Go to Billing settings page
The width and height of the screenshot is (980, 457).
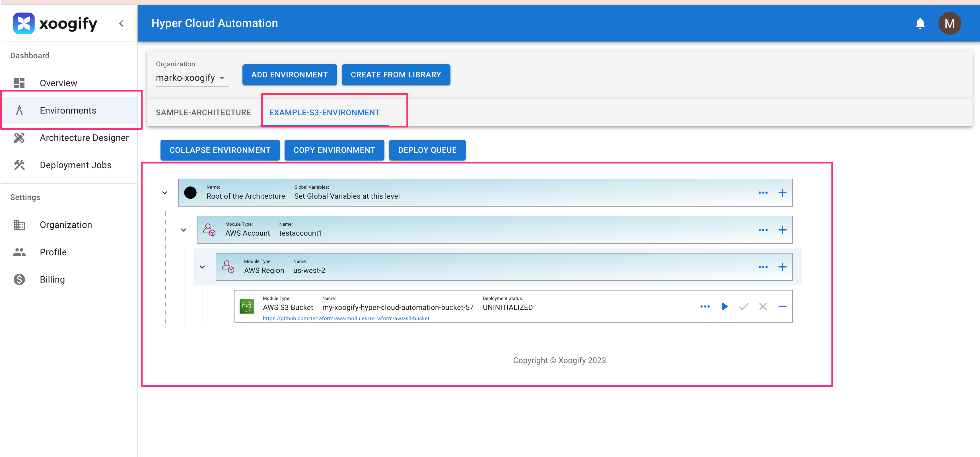[x=52, y=279]
